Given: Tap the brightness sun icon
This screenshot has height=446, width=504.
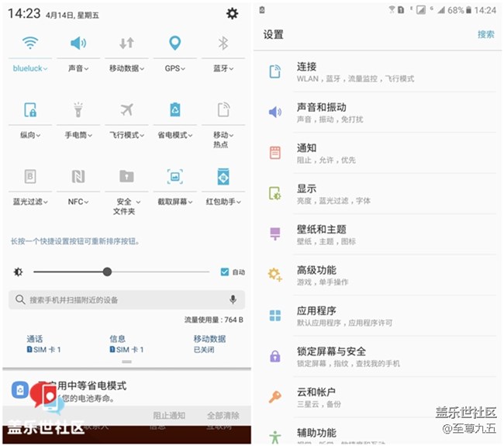Looking at the screenshot, I should pyautogui.click(x=19, y=272).
